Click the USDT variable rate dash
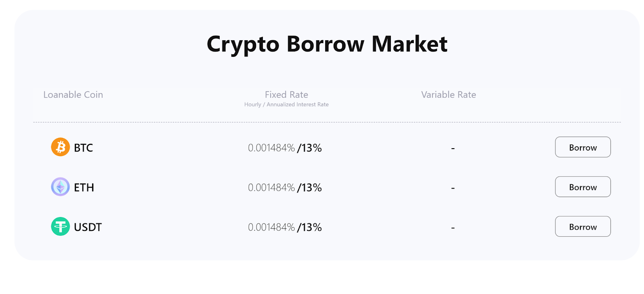644x294 pixels. [453, 228]
